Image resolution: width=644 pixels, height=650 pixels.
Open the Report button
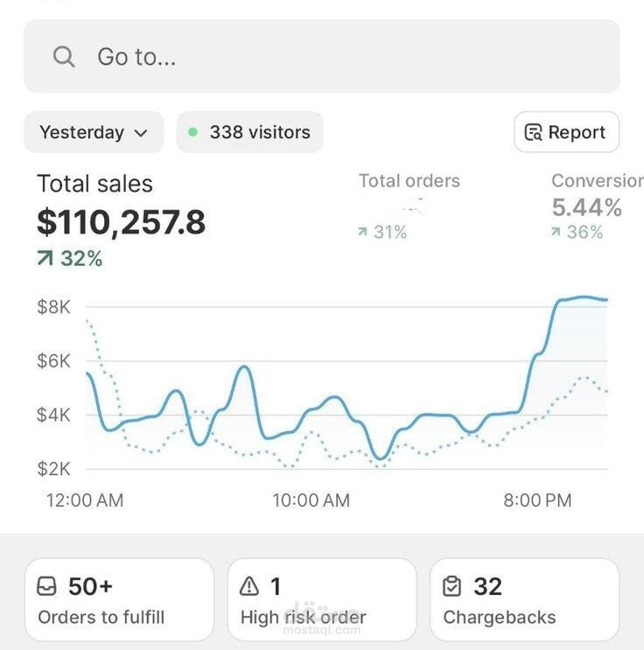pos(566,132)
